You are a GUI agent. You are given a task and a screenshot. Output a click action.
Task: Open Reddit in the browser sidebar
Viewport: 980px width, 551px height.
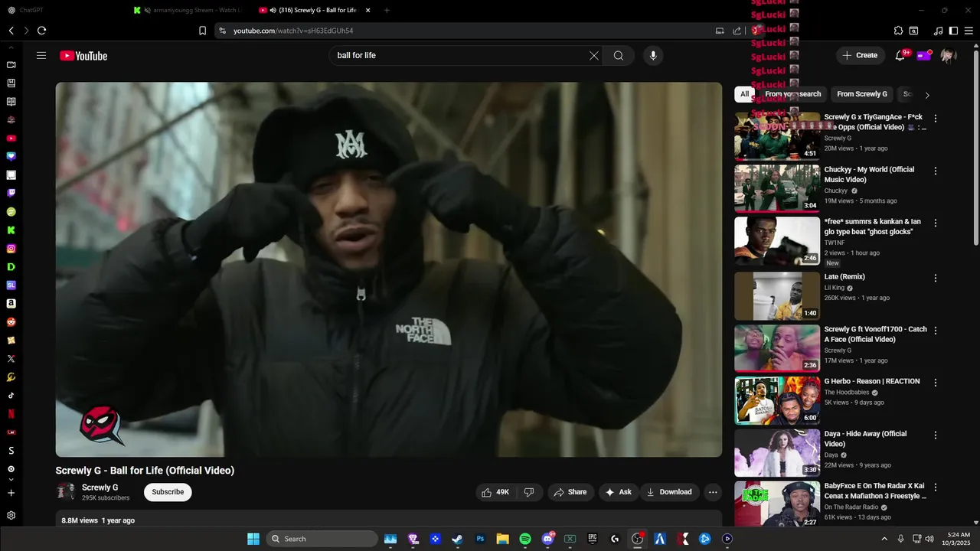tap(11, 322)
